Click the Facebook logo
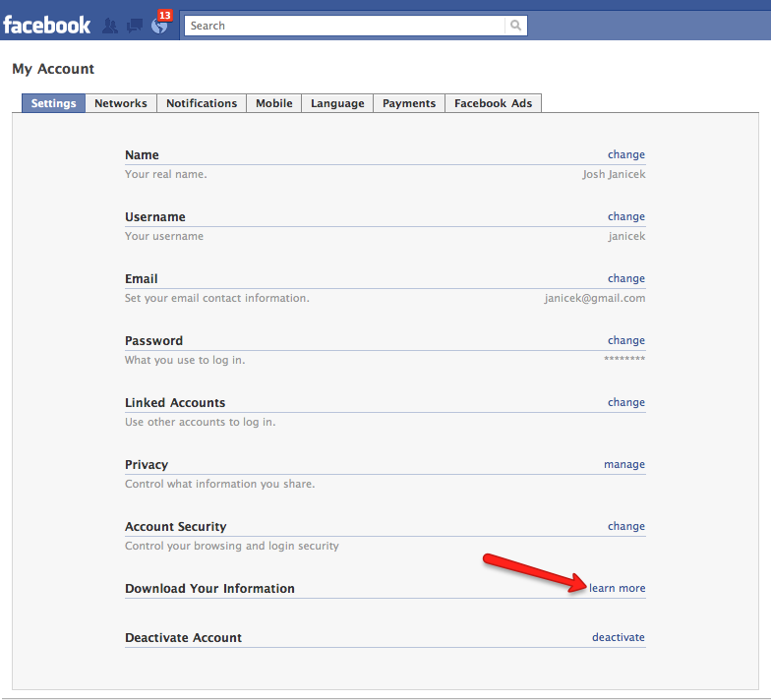The width and height of the screenshot is (771, 700). 47,26
